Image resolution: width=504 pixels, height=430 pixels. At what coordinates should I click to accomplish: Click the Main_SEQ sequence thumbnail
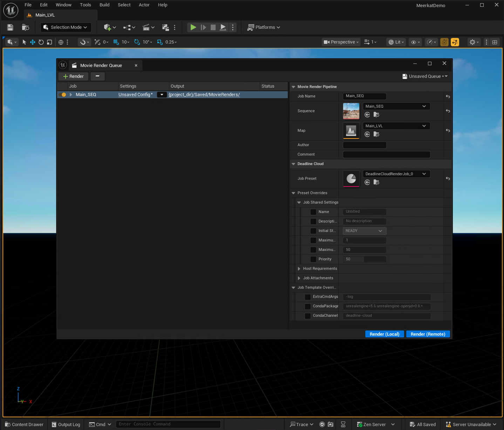pyautogui.click(x=351, y=111)
